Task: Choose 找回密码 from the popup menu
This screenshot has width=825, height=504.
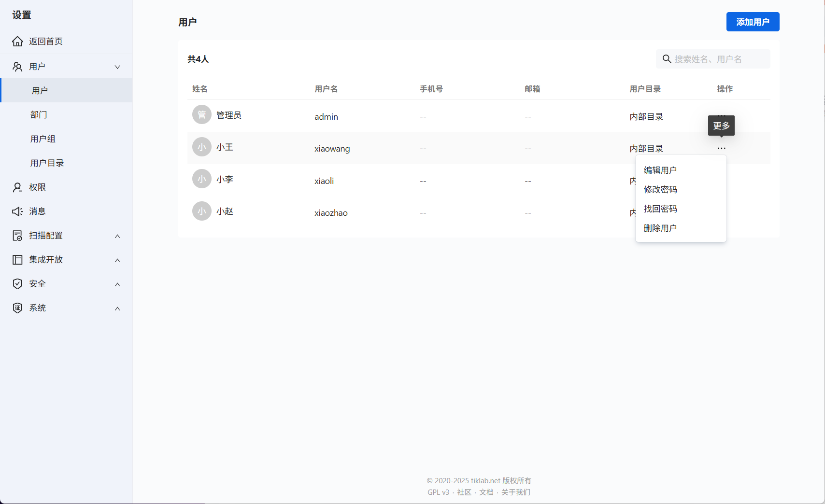Action: [681, 209]
